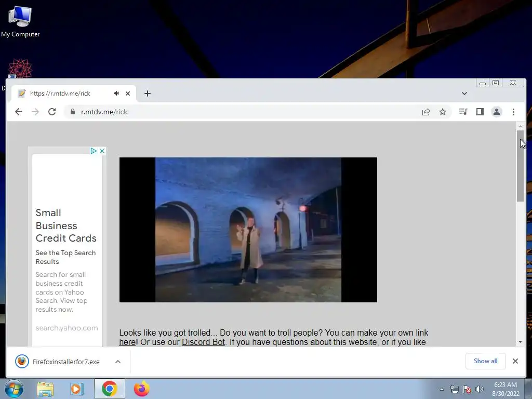Image resolution: width=532 pixels, height=399 pixels.
Task: Open the Chrome profile avatar
Action: 496,112
